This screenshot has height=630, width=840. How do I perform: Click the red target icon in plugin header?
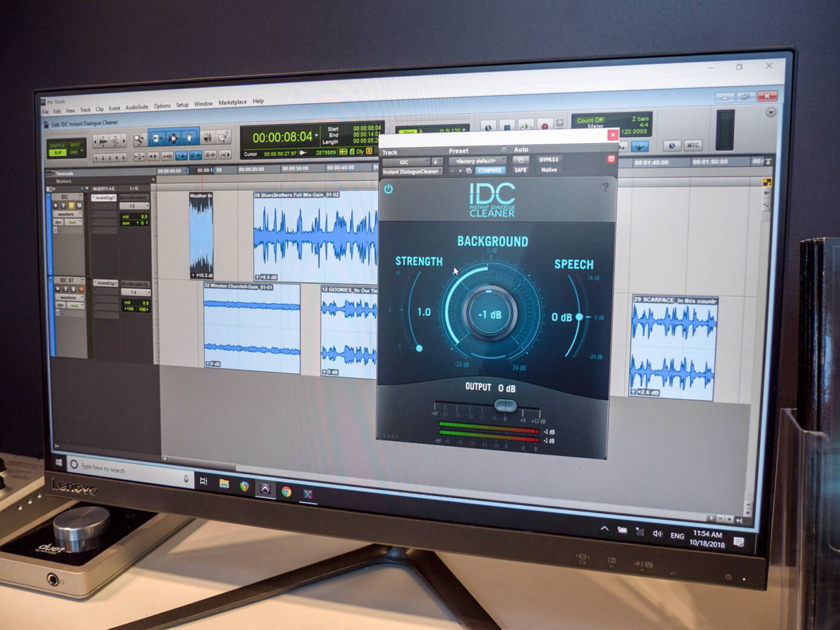click(x=611, y=159)
